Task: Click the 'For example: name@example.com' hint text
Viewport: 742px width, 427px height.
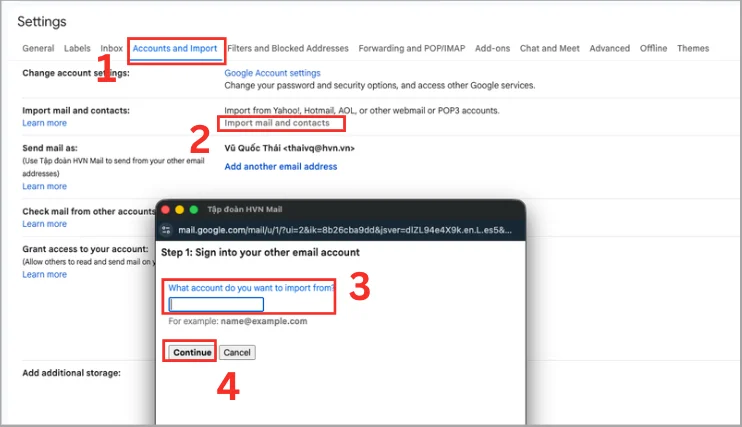Action: [238, 321]
